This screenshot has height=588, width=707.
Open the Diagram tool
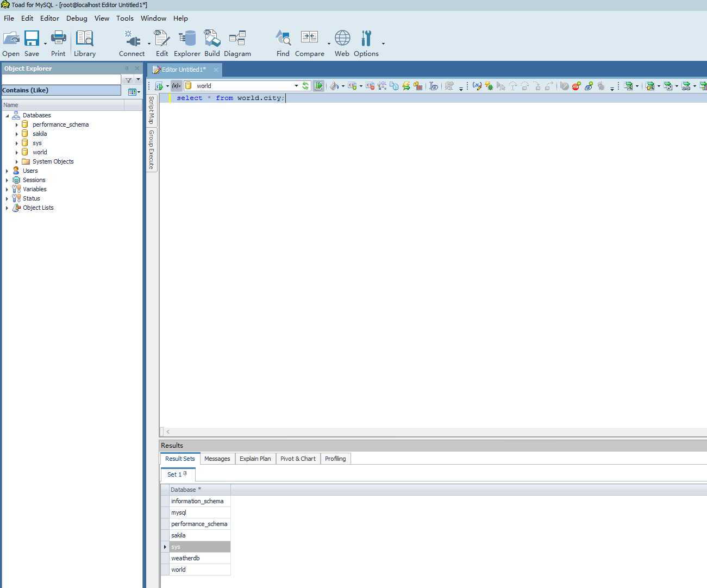click(x=237, y=43)
